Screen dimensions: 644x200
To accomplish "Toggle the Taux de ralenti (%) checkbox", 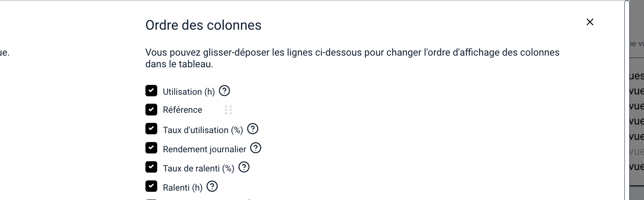I will pyautogui.click(x=151, y=167).
